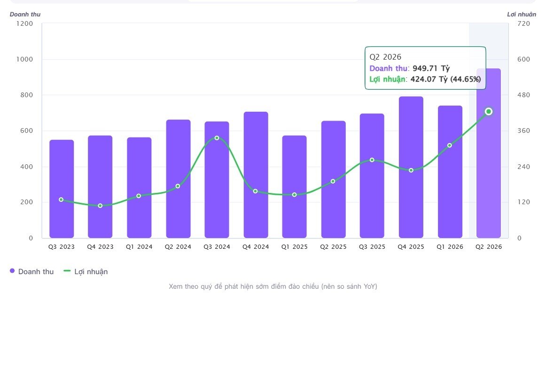Click the 'Xem theo quý' hint caption
Screen dimensions: 546x392
tap(273, 287)
